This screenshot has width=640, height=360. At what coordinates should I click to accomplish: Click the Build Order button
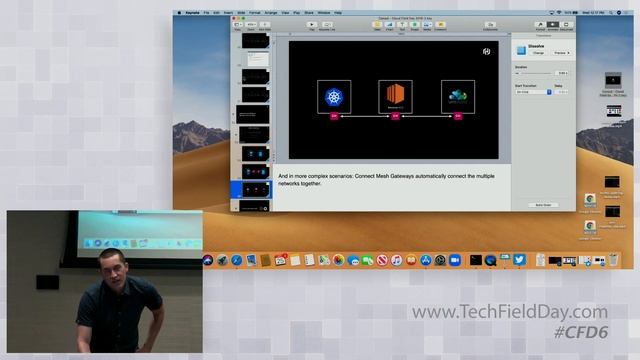coord(543,205)
